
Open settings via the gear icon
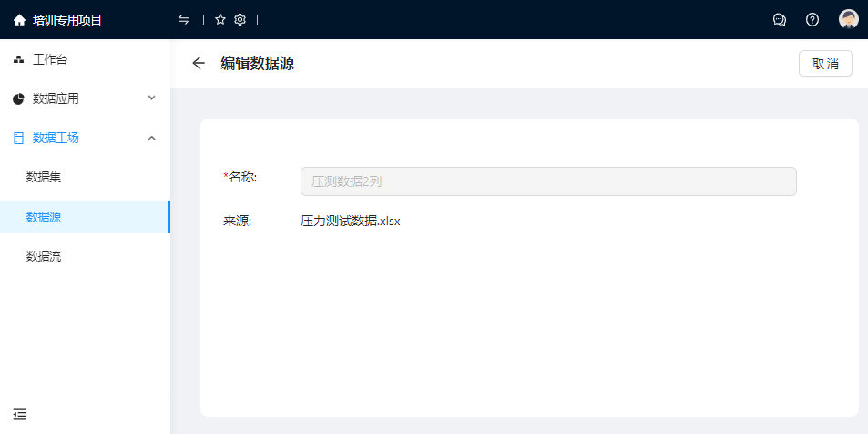click(x=240, y=19)
